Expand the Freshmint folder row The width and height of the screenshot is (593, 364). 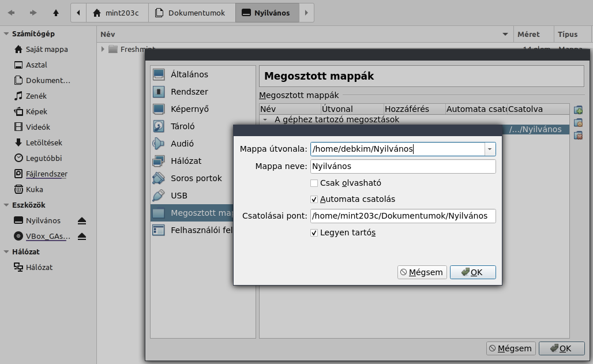pos(103,49)
